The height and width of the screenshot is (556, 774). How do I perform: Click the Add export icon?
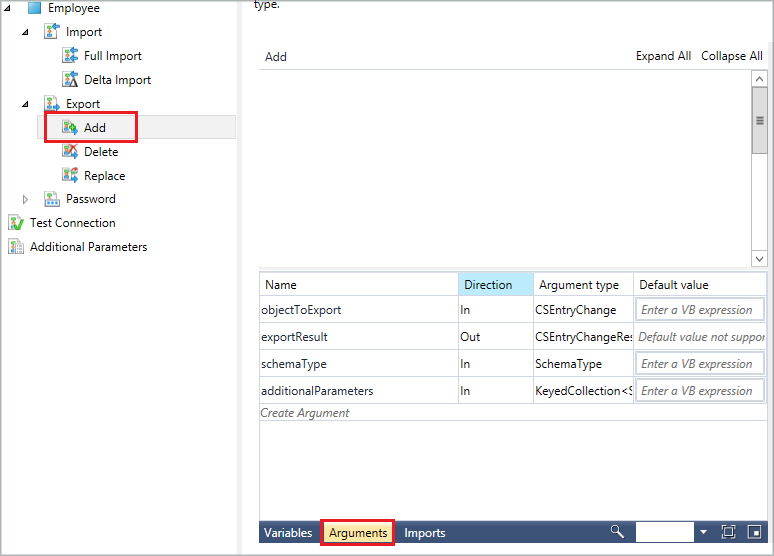click(70, 127)
